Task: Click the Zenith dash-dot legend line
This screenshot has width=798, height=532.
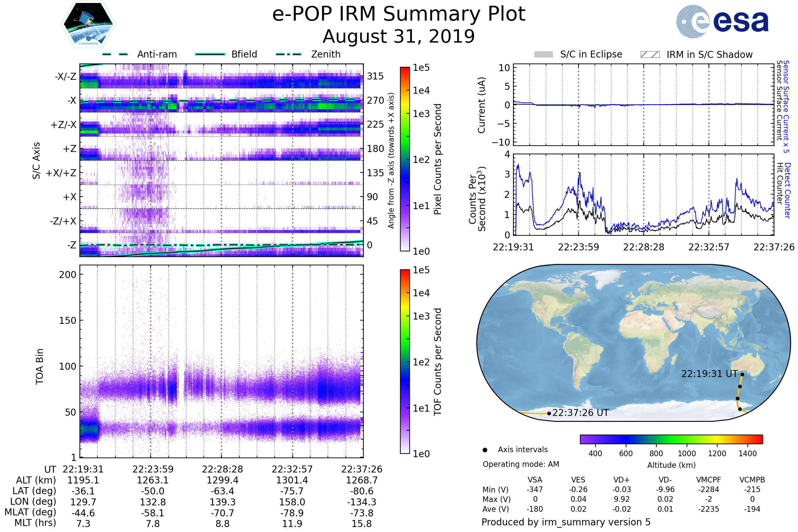Action: pyautogui.click(x=289, y=54)
